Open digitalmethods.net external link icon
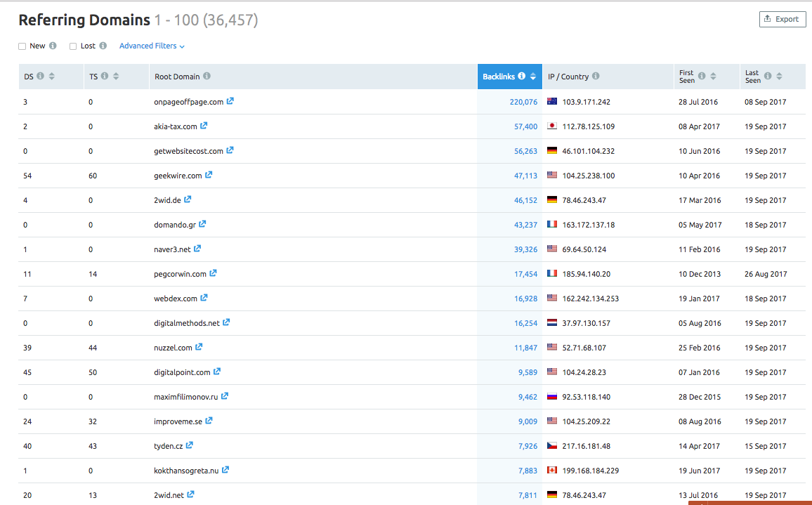This screenshot has width=812, height=505. click(x=226, y=322)
